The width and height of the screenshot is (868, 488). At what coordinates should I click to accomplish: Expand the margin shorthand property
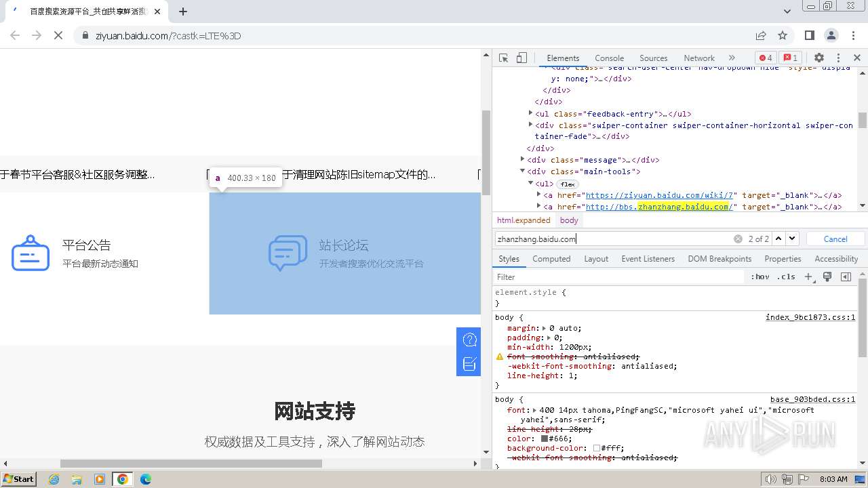[x=545, y=328]
